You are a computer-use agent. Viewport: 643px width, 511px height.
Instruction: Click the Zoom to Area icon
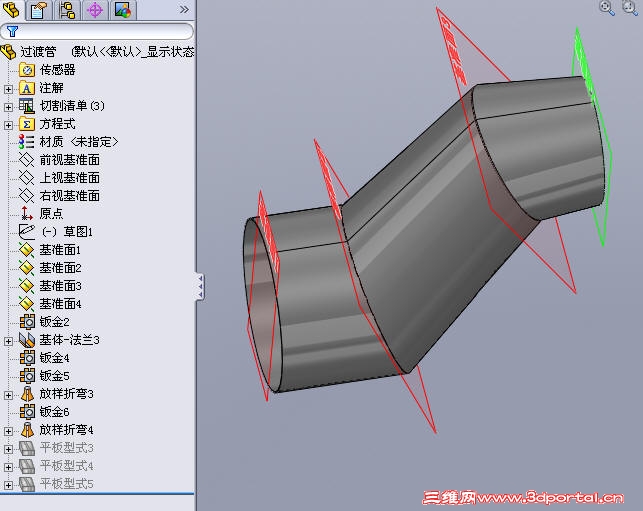(x=630, y=7)
